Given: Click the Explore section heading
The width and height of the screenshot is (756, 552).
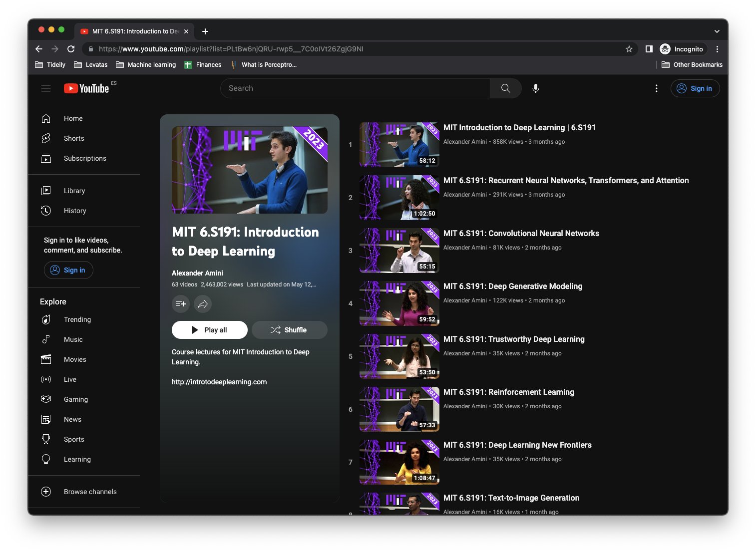Looking at the screenshot, I should [x=53, y=301].
